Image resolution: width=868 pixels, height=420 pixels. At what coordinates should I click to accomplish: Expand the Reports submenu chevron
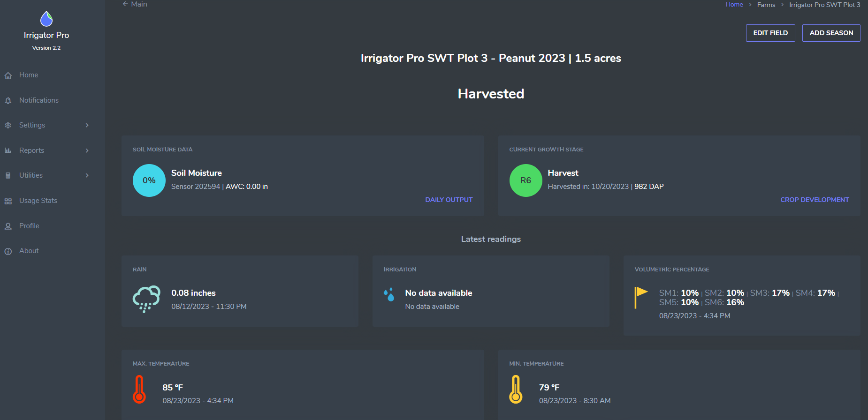87,150
